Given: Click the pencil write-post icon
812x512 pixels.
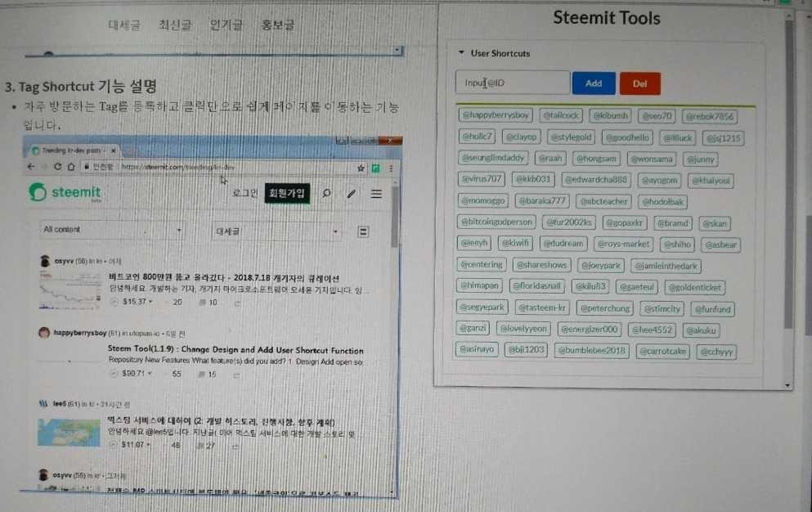Looking at the screenshot, I should [x=352, y=194].
